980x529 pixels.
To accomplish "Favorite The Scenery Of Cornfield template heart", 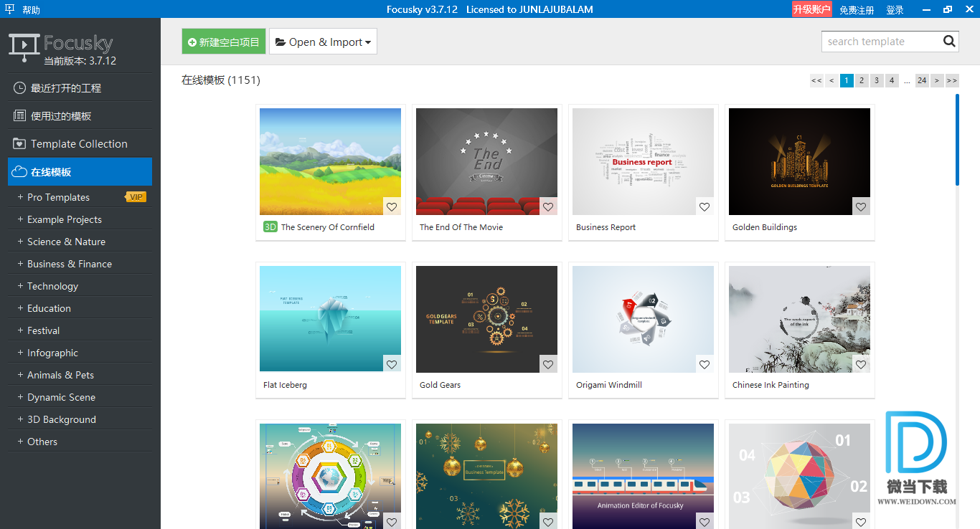I will tap(392, 206).
